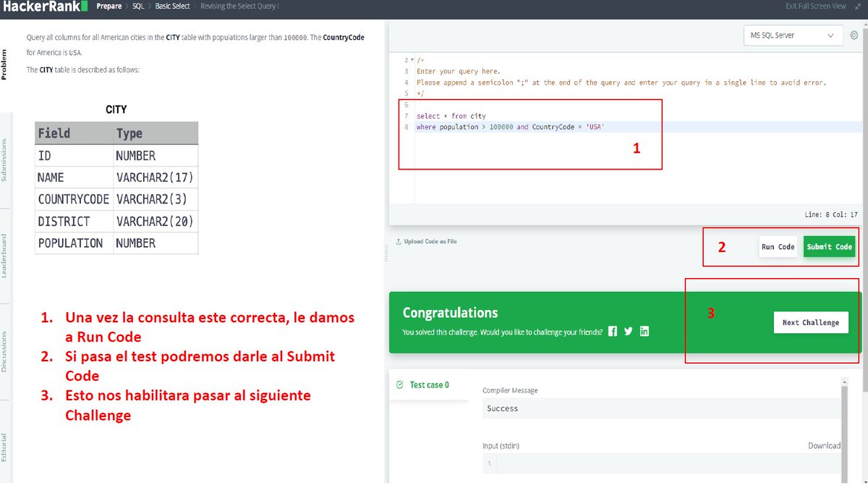The height and width of the screenshot is (488, 868).
Task: Open the Basic Select breadcrumb link
Action: 172,6
